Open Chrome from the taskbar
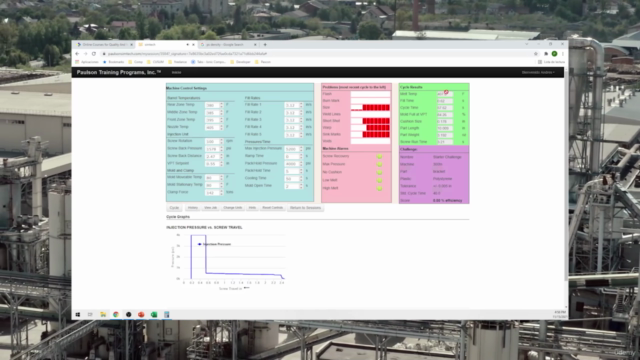Image resolution: width=640 pixels, height=360 pixels. [x=116, y=314]
